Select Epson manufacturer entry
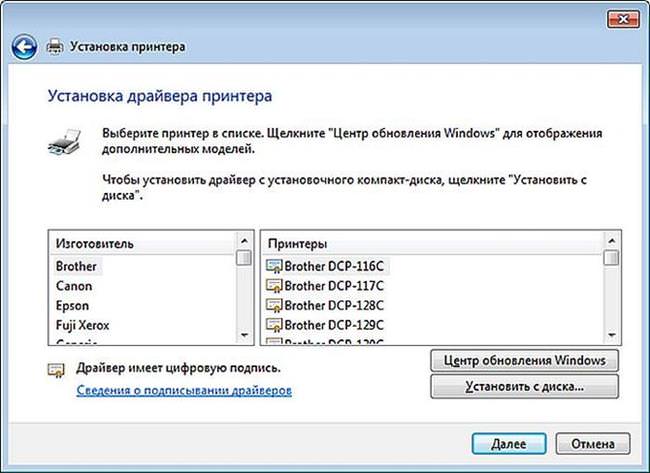The image size is (650, 473). point(72,306)
